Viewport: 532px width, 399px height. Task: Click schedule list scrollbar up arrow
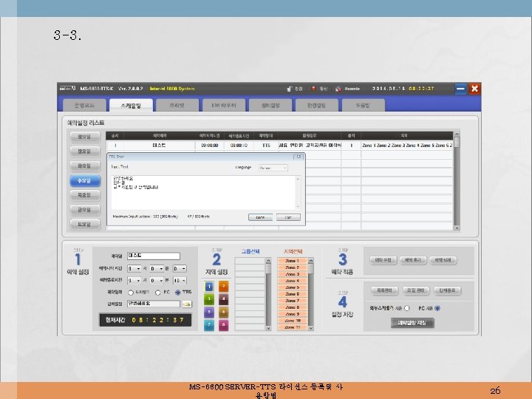pos(457,134)
